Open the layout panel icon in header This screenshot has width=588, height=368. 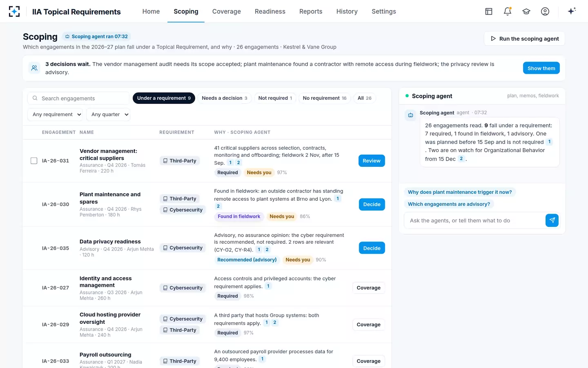pos(489,11)
